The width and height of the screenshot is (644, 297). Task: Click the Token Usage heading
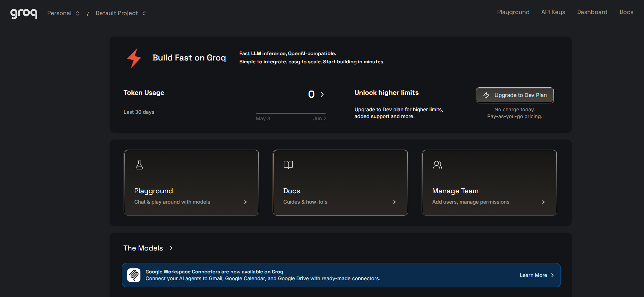pos(144,93)
